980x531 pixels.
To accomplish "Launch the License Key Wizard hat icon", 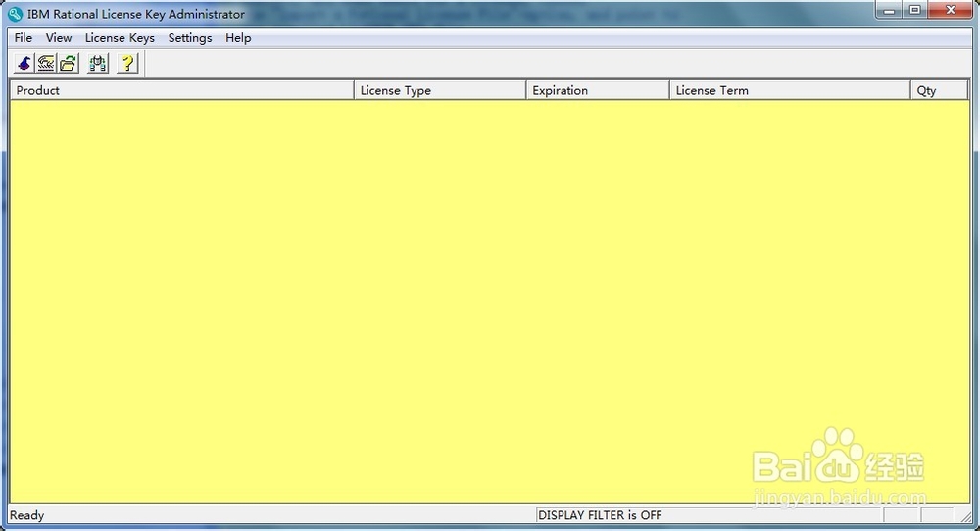I will point(24,64).
